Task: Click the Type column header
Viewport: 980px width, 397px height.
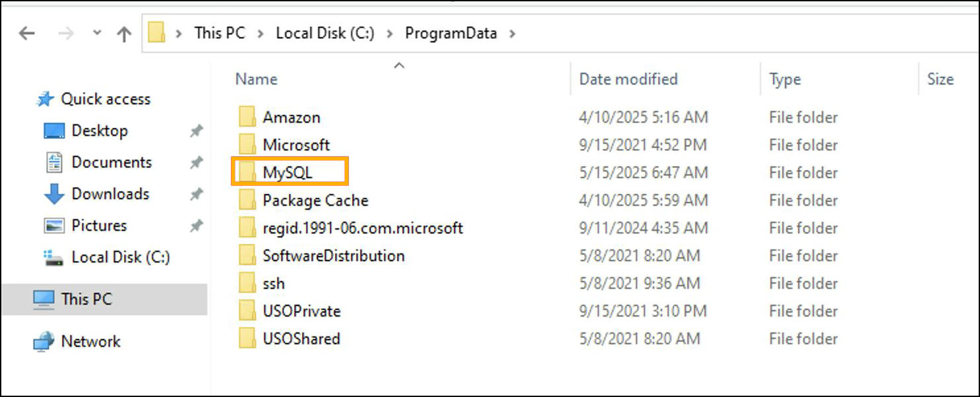Action: point(785,80)
